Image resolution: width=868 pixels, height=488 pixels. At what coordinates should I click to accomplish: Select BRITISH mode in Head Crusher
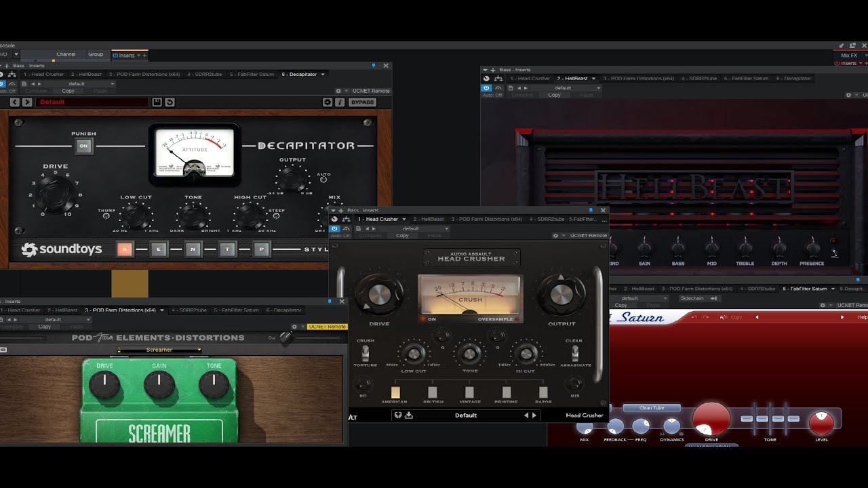[x=433, y=392]
